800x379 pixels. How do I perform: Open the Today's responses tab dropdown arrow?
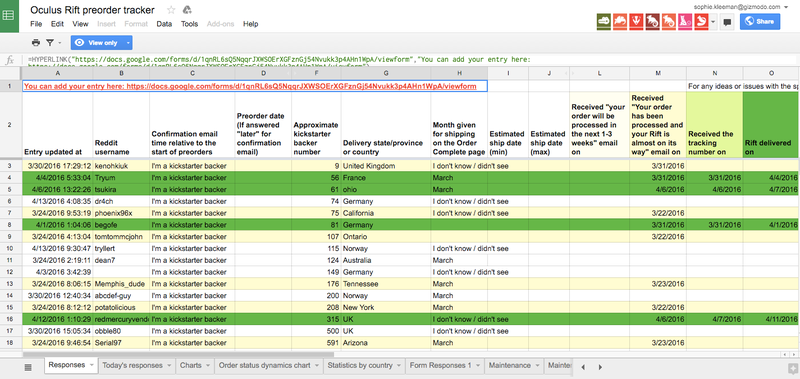pos(169,366)
